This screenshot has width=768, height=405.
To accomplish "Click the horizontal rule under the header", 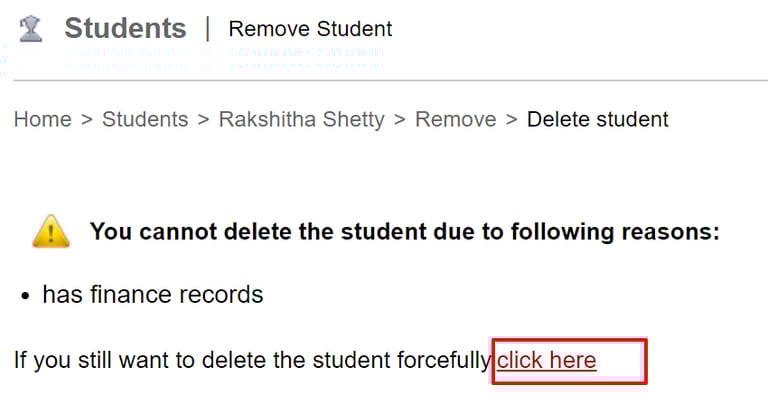I will pyautogui.click(x=384, y=80).
